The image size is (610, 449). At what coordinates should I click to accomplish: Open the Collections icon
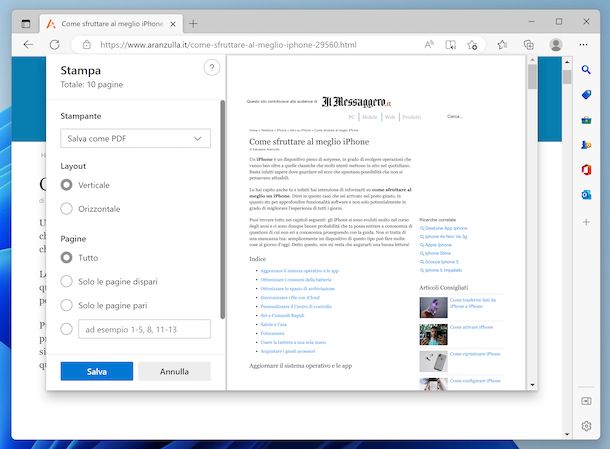pyautogui.click(x=528, y=45)
